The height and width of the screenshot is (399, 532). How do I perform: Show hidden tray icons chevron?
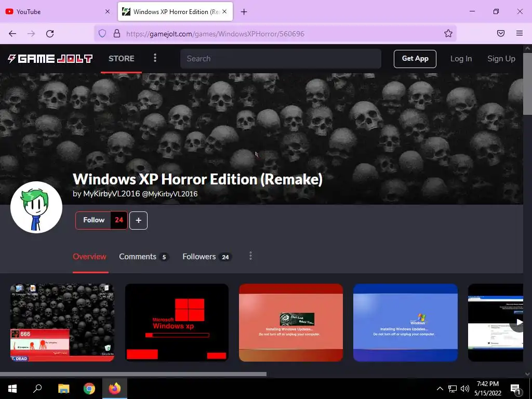point(440,389)
